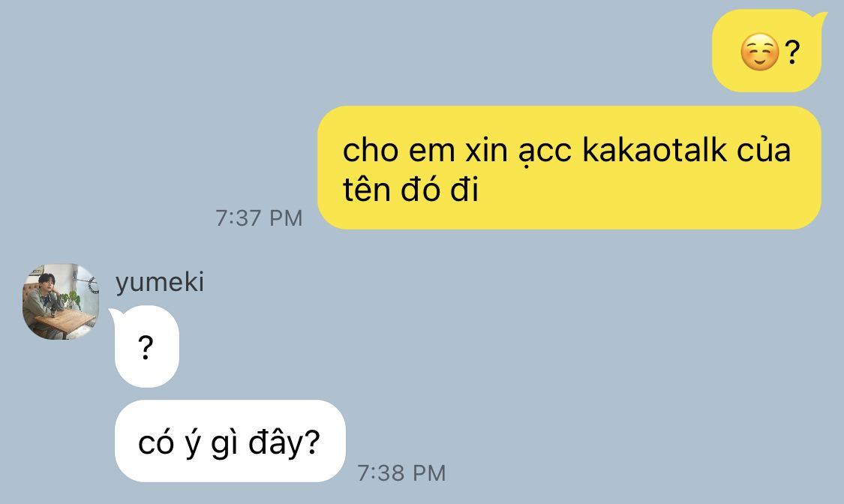Open the yumeki sender name
The width and height of the screenshot is (844, 504).
click(x=160, y=283)
